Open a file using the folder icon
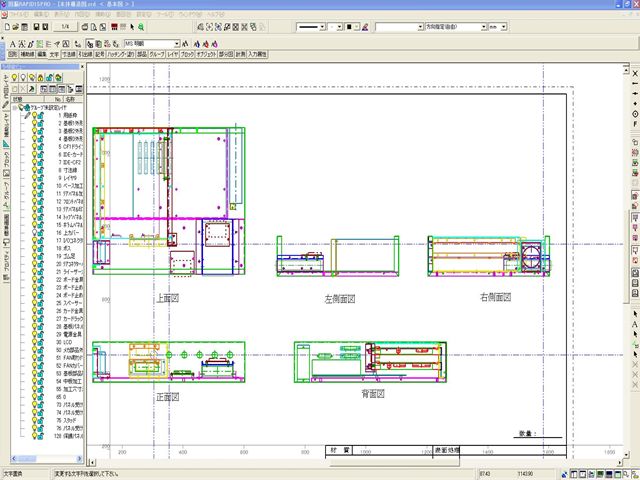Image resolution: width=640 pixels, height=480 pixels. coord(16,27)
